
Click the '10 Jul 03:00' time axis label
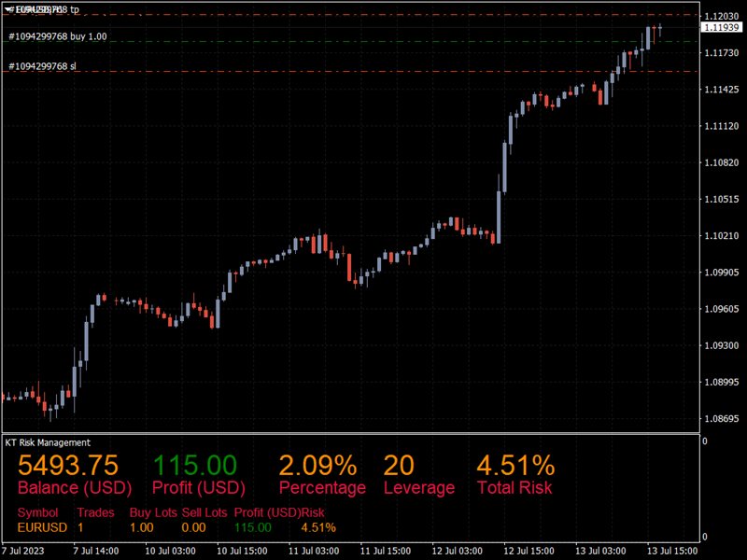click(170, 551)
